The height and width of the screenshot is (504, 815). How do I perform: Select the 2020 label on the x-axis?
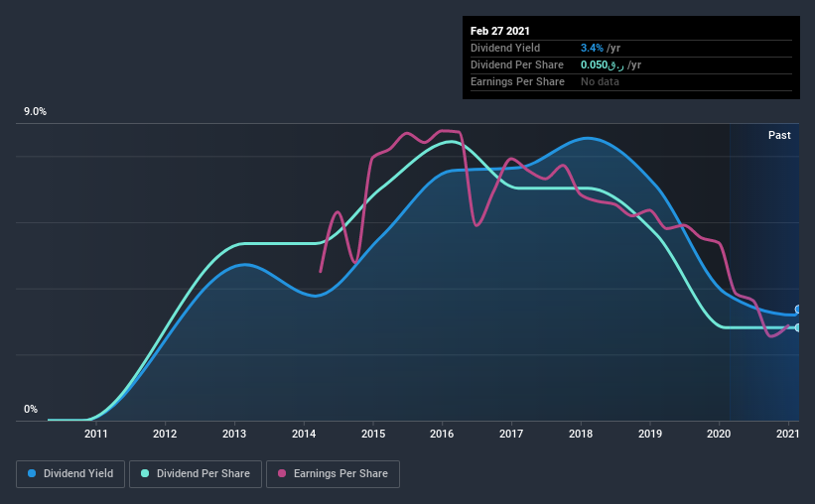(719, 434)
